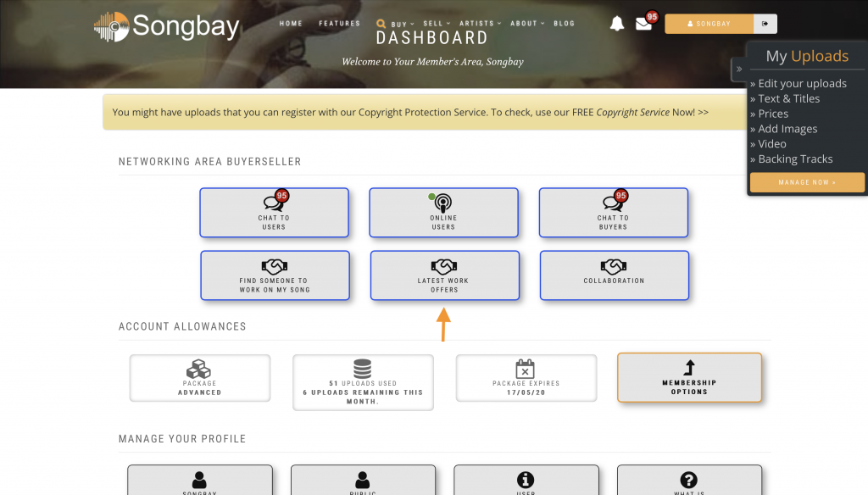This screenshot has width=868, height=495.
Task: Click the Songbay account button
Action: click(709, 24)
